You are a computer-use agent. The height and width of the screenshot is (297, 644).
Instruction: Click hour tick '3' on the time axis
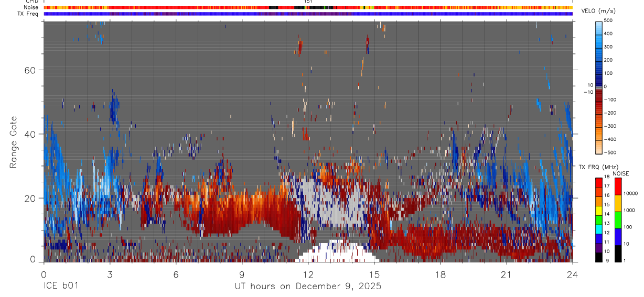(x=110, y=274)
